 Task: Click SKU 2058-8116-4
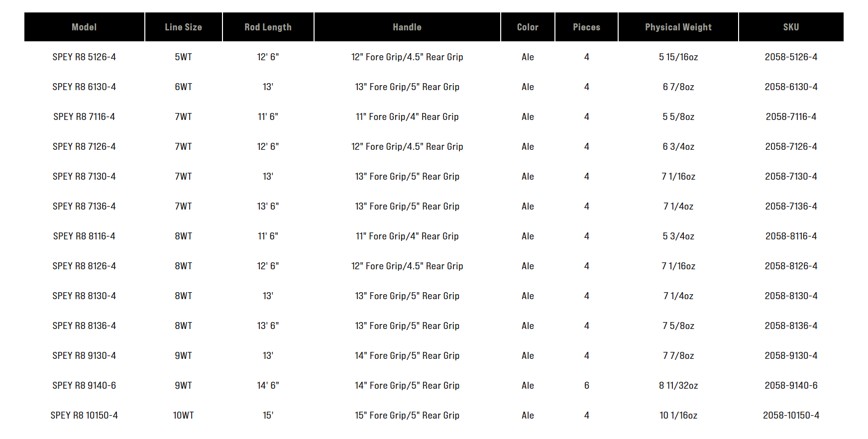(791, 236)
